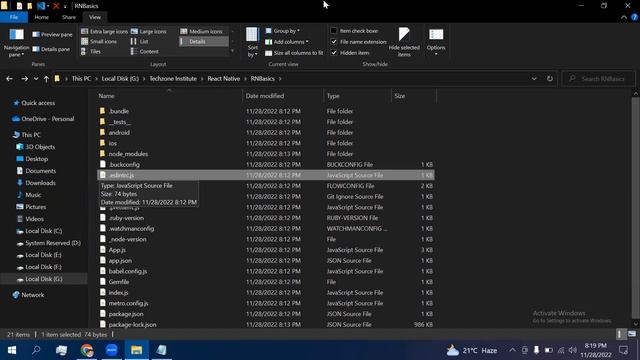Open the Navigation pane menu
This screenshot has width=640, height=360.
[16, 43]
